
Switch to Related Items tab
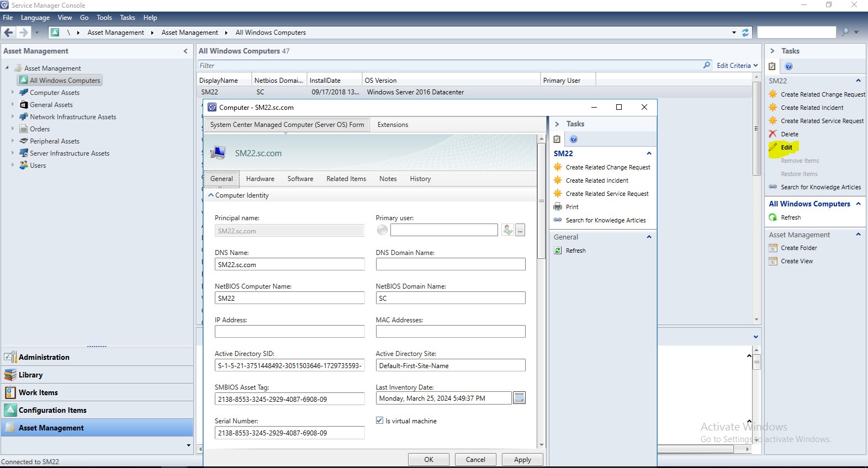[346, 179]
